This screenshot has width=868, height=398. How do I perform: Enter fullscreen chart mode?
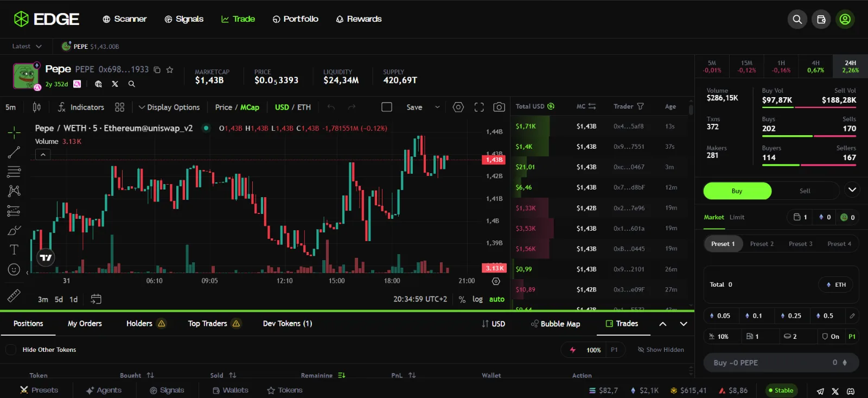(x=479, y=108)
